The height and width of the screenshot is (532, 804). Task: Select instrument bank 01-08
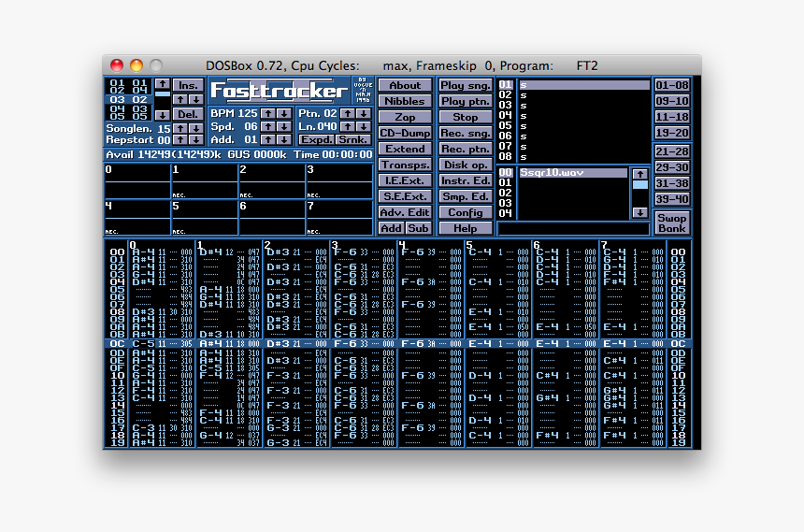[671, 85]
